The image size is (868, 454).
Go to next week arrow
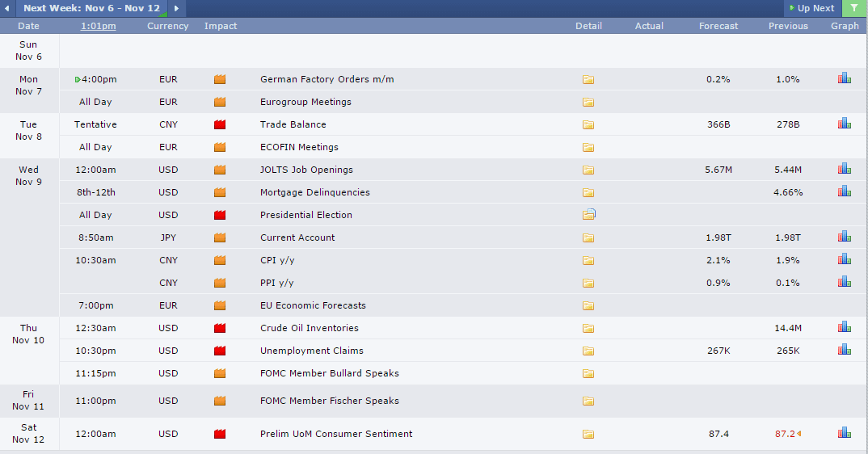(176, 8)
